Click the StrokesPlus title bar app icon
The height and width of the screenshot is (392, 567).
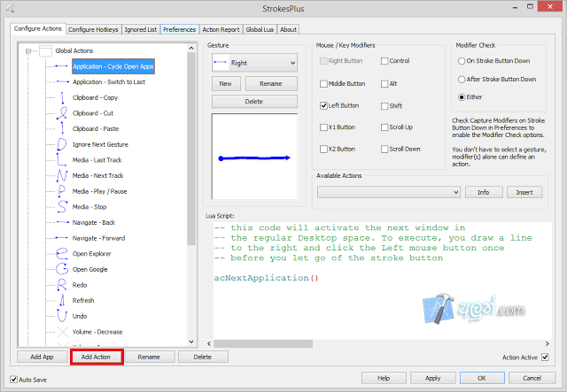coord(10,8)
